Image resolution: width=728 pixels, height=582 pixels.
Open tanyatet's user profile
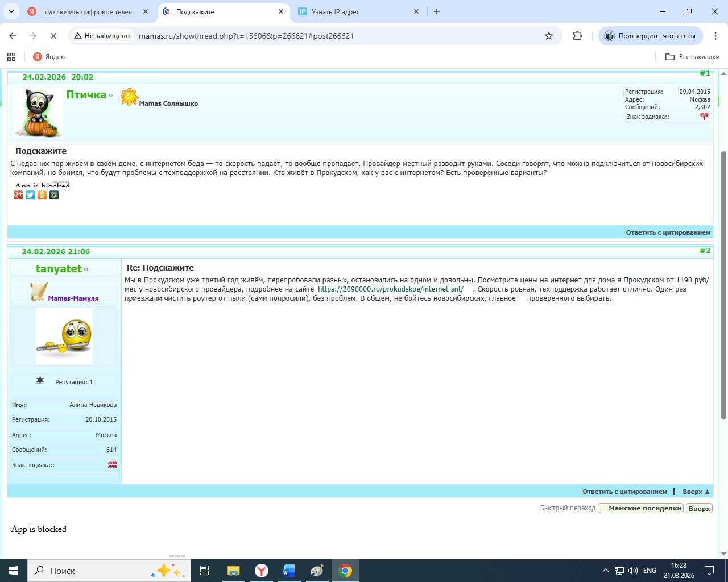click(59, 269)
